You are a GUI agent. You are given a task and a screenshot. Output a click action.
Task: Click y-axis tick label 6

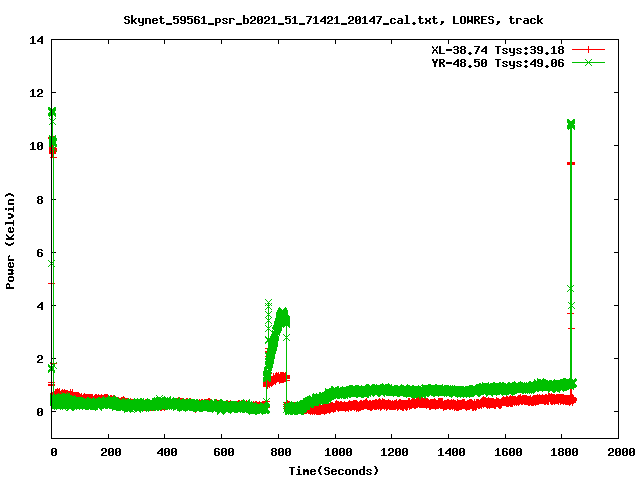coord(40,253)
